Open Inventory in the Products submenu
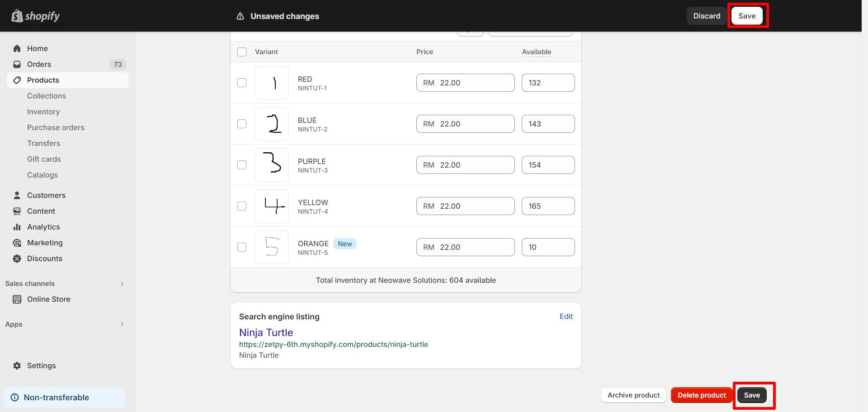868x412 pixels. (43, 112)
